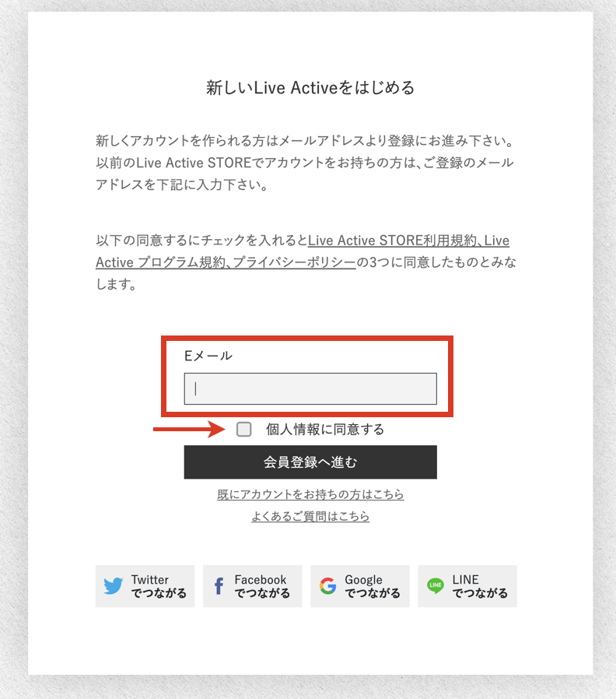Focus the Eメール input field
This screenshot has height=699, width=616.
pyautogui.click(x=310, y=388)
